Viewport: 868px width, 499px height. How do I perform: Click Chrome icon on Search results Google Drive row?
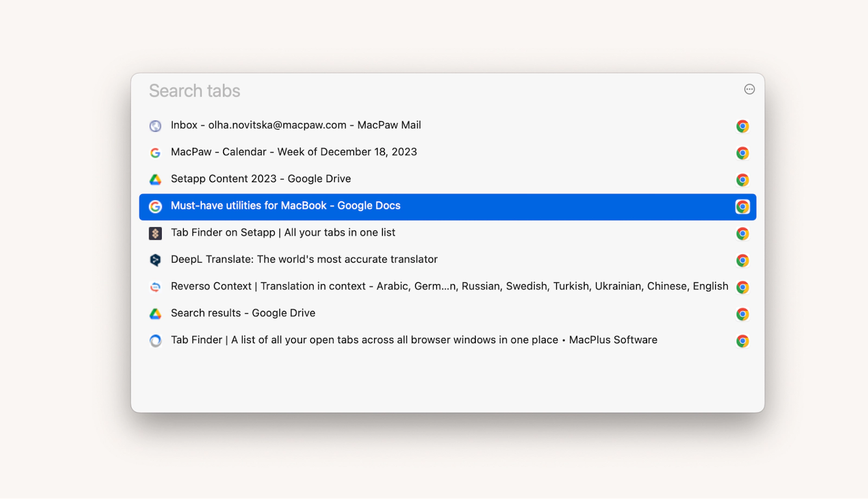tap(743, 314)
